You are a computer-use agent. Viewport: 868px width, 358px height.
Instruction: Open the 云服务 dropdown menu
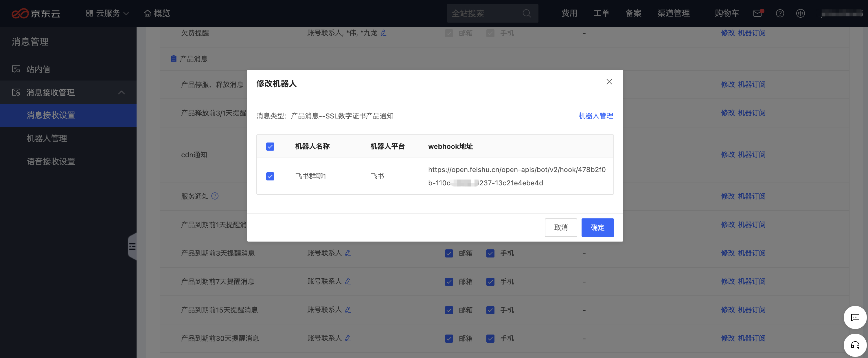click(108, 14)
